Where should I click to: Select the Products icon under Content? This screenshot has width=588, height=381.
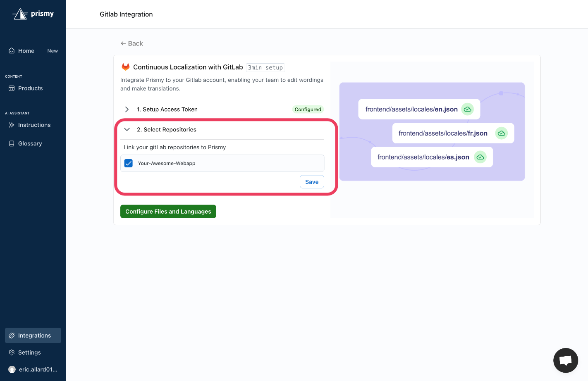point(11,88)
